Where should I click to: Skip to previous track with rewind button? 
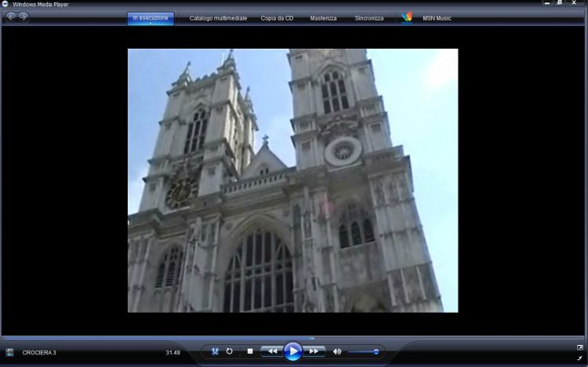click(x=271, y=351)
